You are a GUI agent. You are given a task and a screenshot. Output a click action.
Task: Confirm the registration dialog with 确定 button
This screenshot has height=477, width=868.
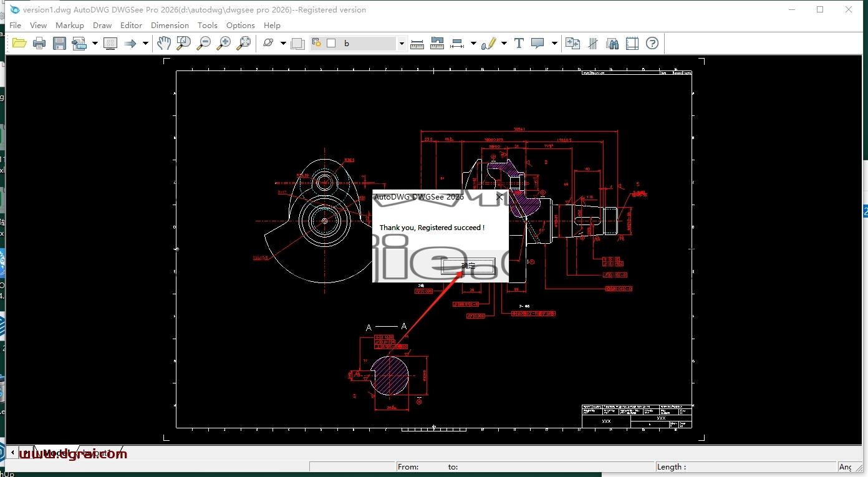pyautogui.click(x=468, y=266)
